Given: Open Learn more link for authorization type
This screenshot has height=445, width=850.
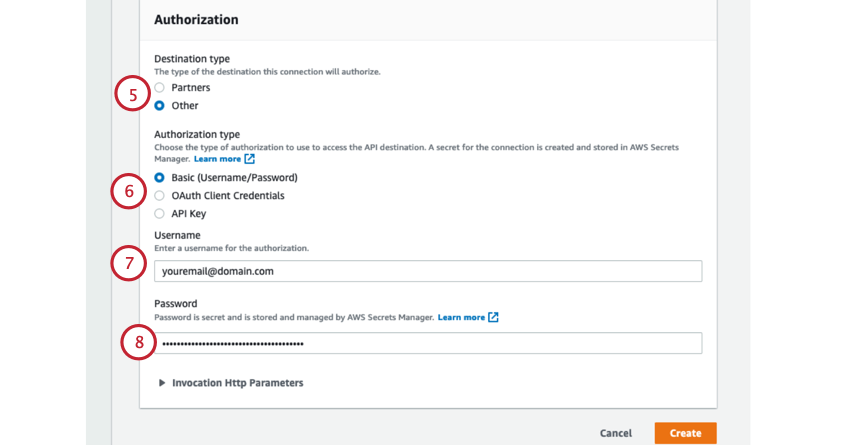Looking at the screenshot, I should click(217, 159).
